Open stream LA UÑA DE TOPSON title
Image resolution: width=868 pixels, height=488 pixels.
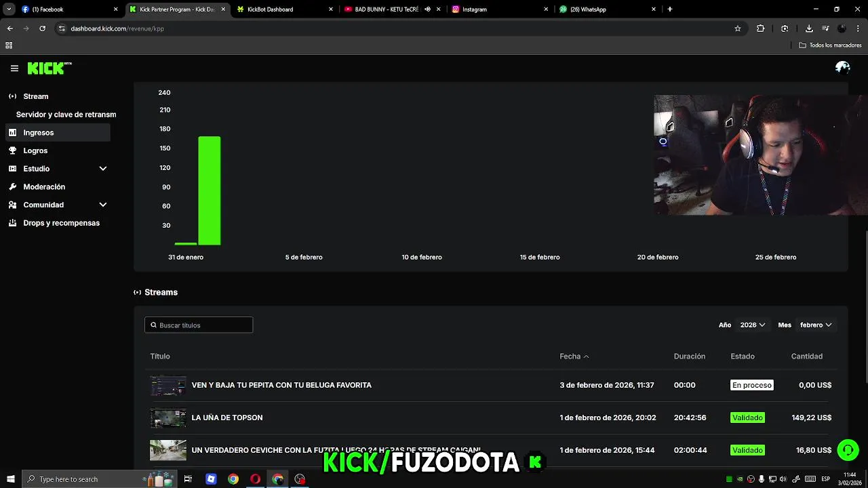pos(227,418)
